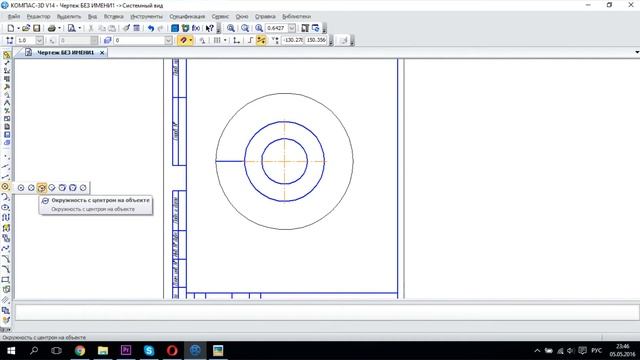The image size is (640, 360).
Task: Save the drawing with the diskette icon
Action: point(36,28)
